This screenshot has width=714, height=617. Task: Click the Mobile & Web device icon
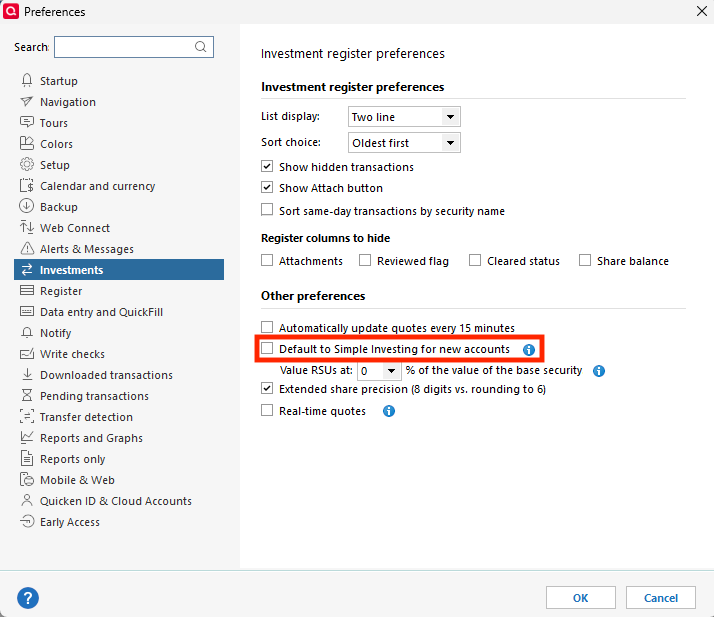27,479
